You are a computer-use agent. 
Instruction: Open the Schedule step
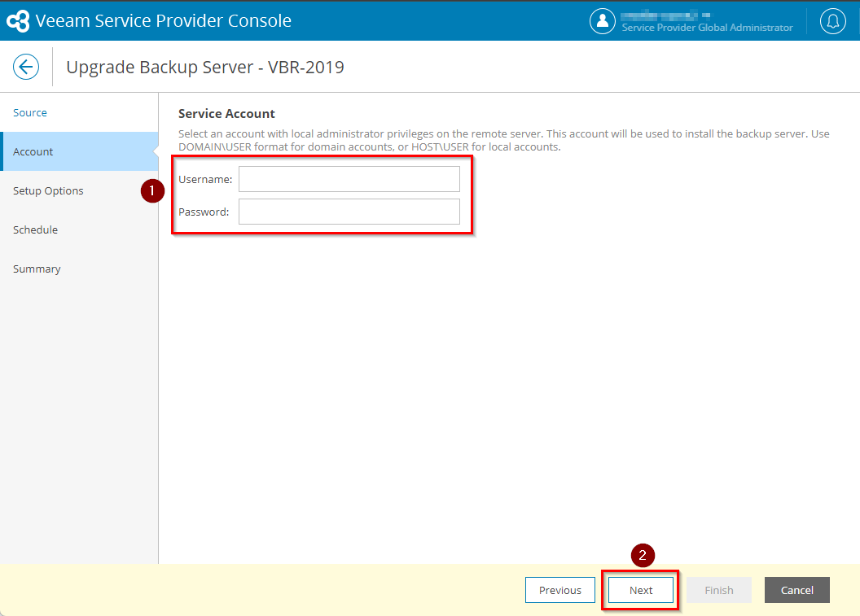pyautogui.click(x=36, y=229)
